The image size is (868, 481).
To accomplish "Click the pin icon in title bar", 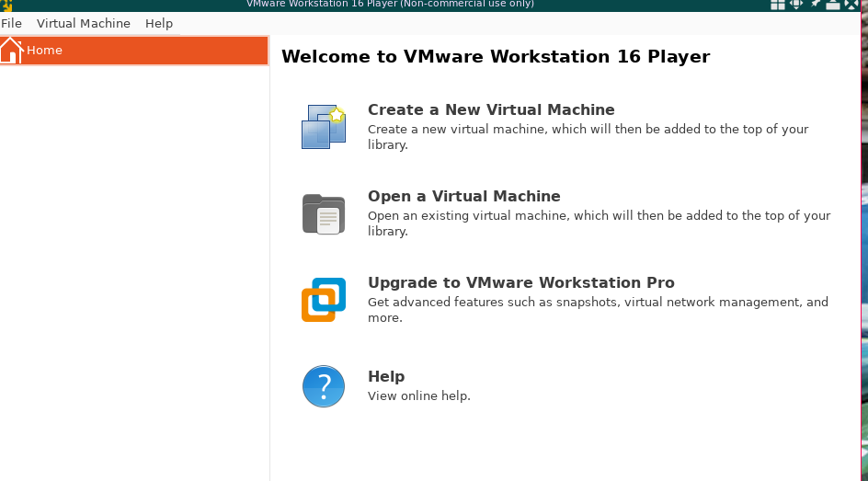I will [815, 5].
